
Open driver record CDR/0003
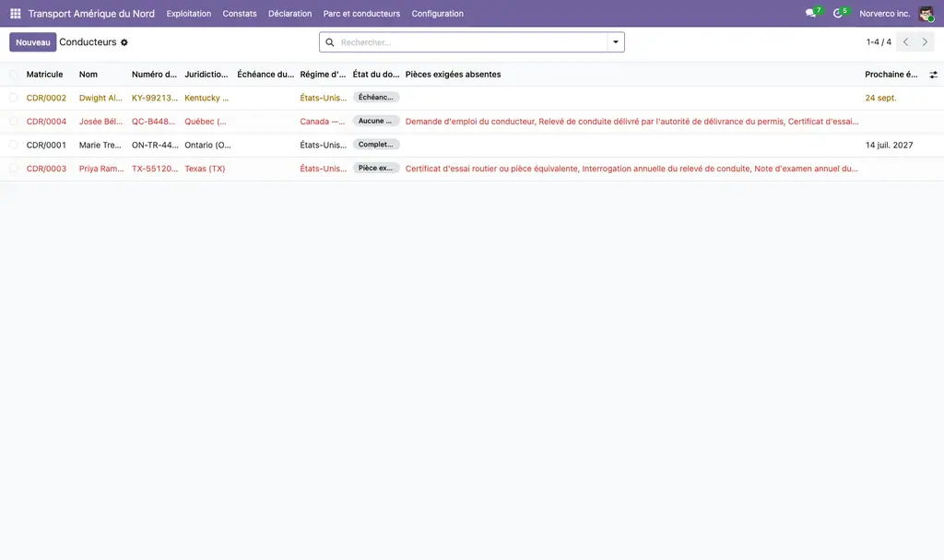pos(46,169)
